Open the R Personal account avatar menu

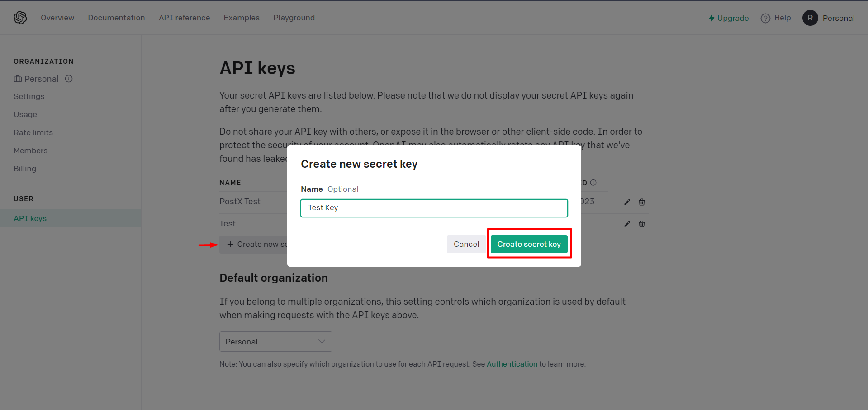810,18
